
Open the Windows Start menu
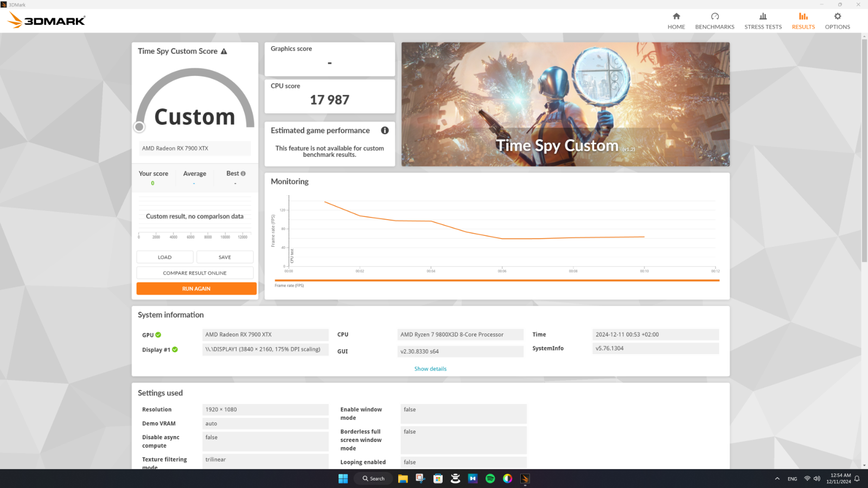343,478
